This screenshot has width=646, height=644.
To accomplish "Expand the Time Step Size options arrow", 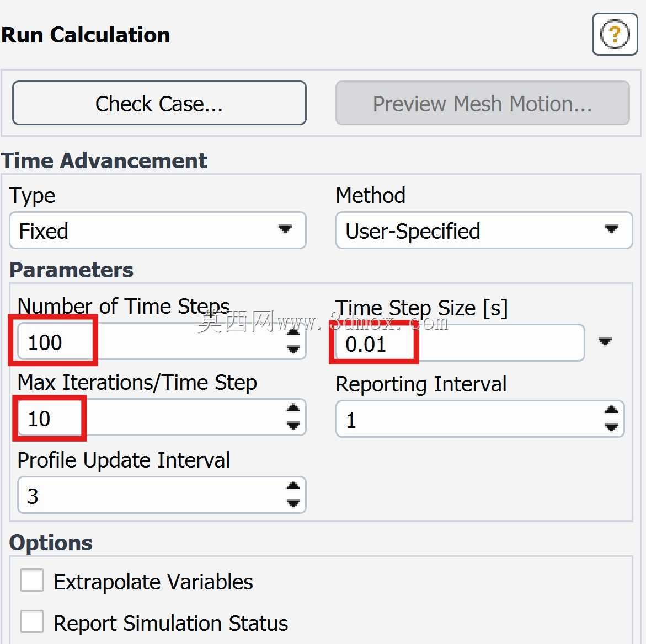I will click(605, 341).
